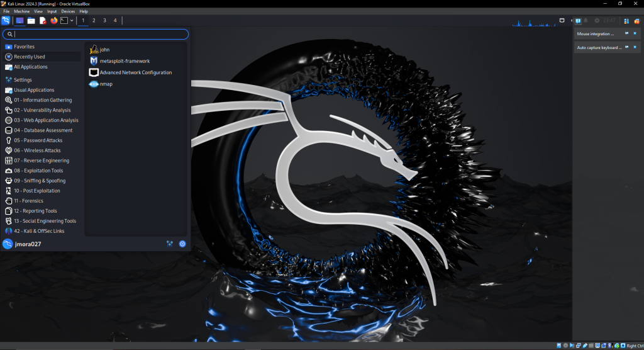This screenshot has height=350, width=644.
Task: Open the Settings category
Action: [42, 80]
